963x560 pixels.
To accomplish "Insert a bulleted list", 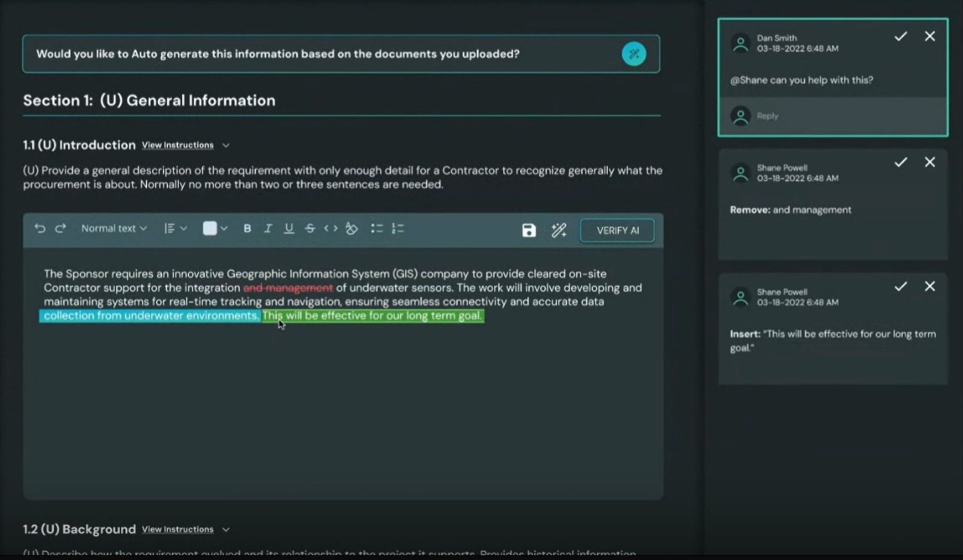I will point(377,228).
